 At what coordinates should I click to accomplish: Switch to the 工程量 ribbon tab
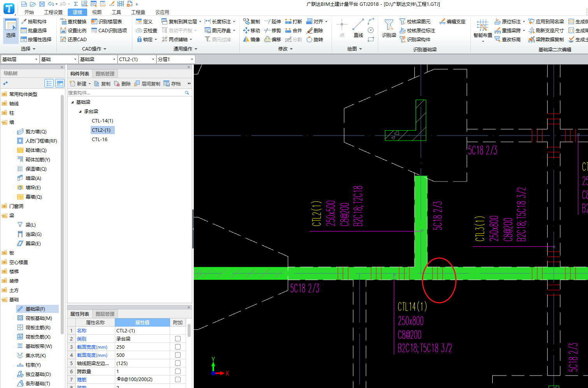tap(138, 12)
